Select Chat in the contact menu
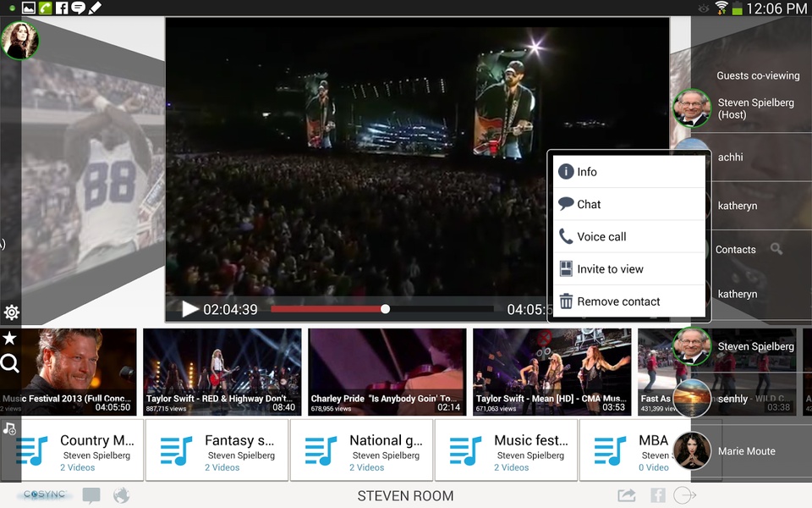 629,204
